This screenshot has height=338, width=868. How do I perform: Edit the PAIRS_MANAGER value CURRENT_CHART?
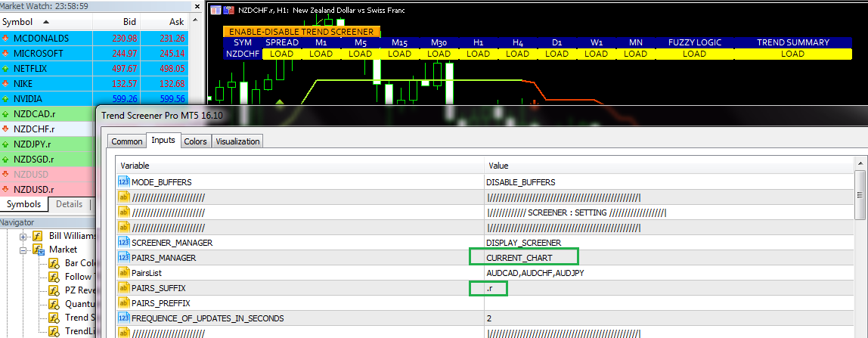pos(668,257)
